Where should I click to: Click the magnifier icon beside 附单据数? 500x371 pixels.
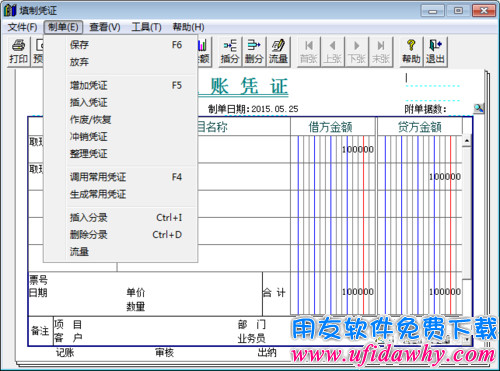(479, 108)
